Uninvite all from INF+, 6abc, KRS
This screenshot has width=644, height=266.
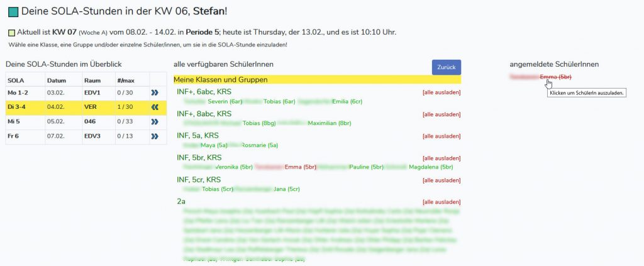pos(441,92)
